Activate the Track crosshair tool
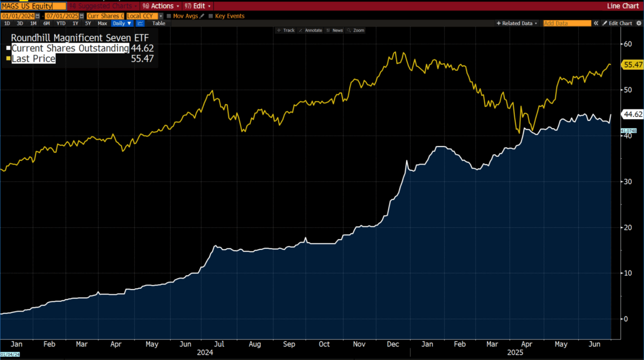 pyautogui.click(x=286, y=30)
